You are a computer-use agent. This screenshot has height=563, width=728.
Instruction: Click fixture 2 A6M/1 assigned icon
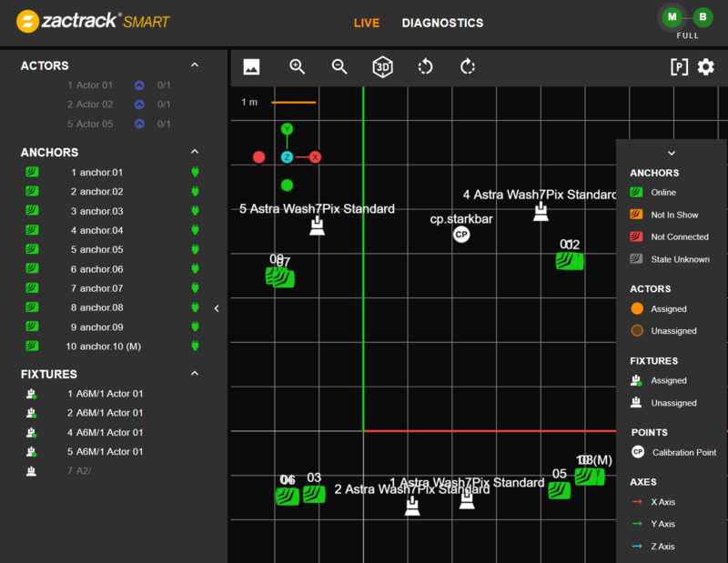(31, 413)
